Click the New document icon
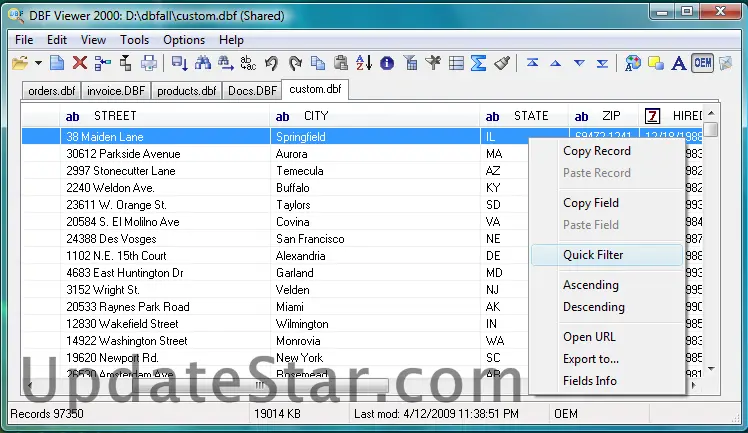748x433 pixels. pos(57,63)
